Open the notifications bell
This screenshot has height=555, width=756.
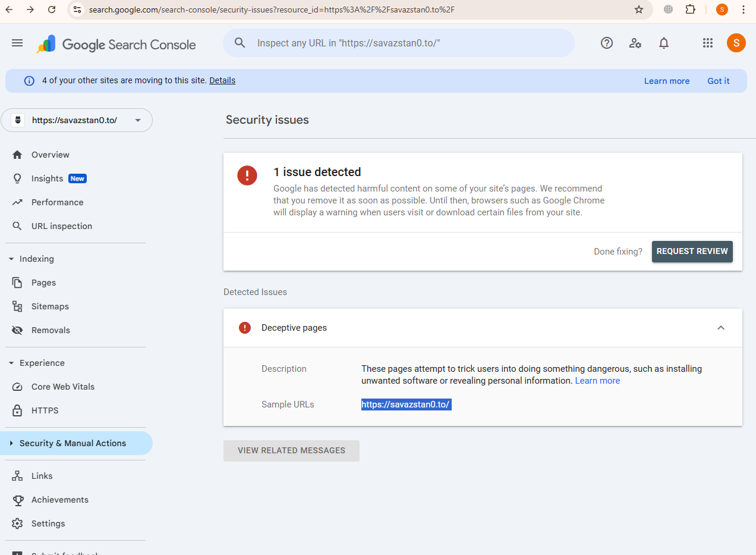point(664,43)
